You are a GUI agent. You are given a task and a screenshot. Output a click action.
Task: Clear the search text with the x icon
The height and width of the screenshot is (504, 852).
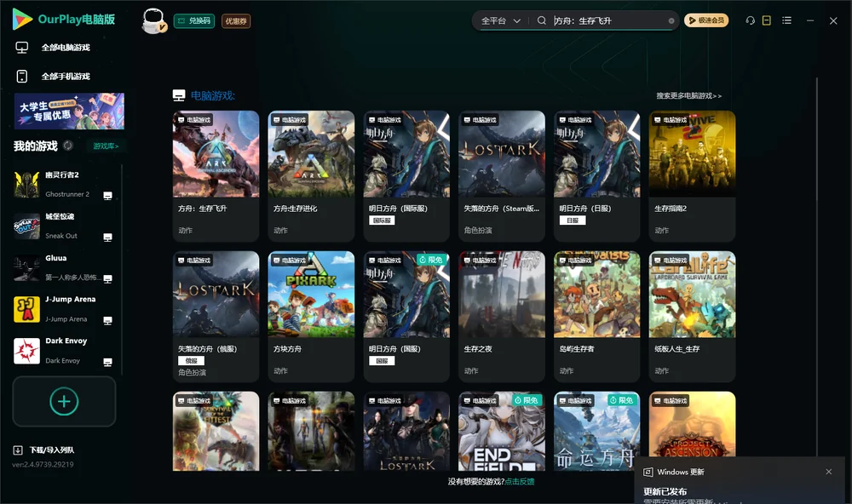[671, 21]
